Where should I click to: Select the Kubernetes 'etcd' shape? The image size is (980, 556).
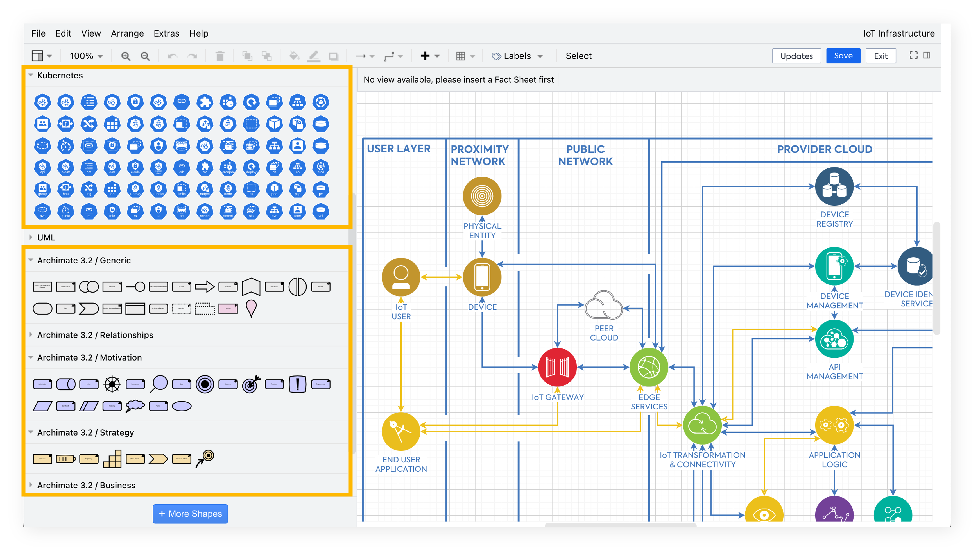click(321, 168)
